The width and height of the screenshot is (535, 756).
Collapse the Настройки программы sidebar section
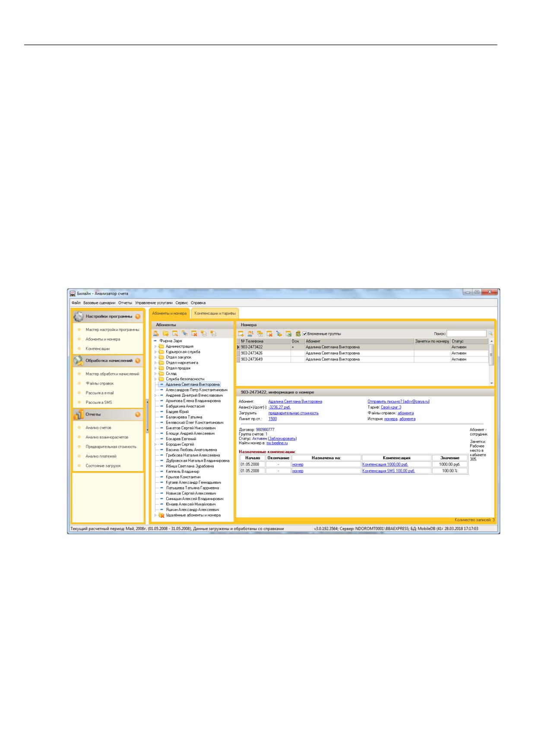(x=138, y=317)
